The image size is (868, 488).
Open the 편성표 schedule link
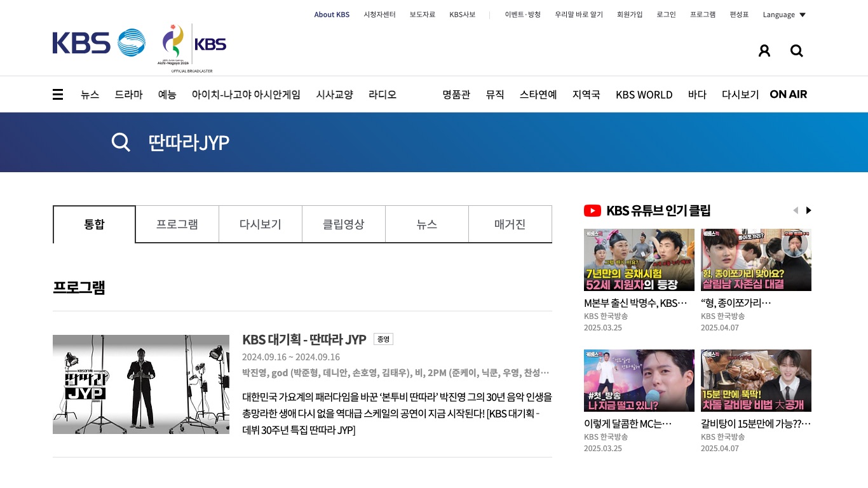[739, 15]
